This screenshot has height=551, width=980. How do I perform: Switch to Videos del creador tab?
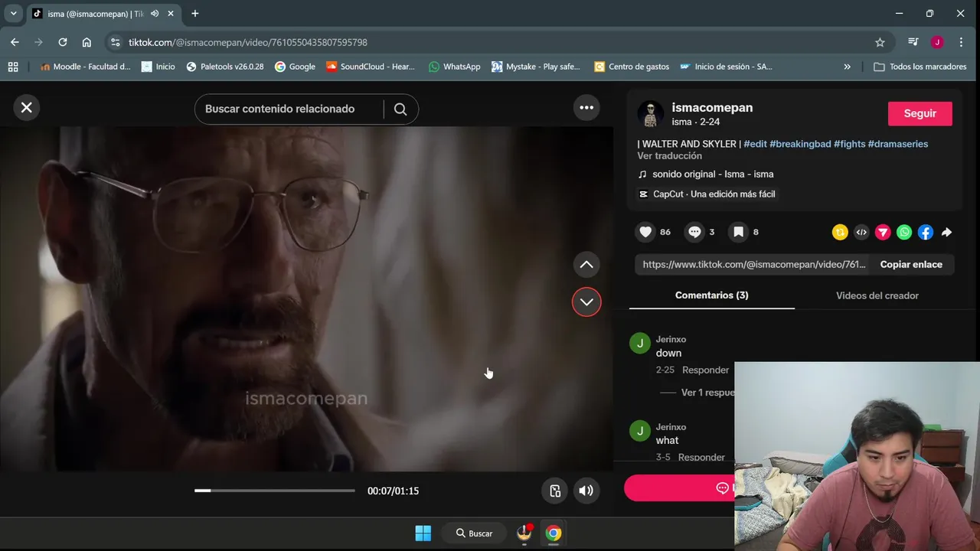click(877, 295)
